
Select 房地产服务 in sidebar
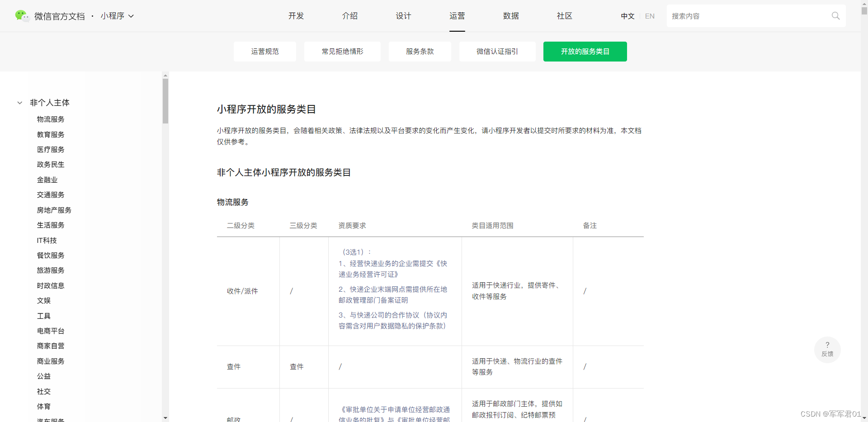tap(54, 210)
